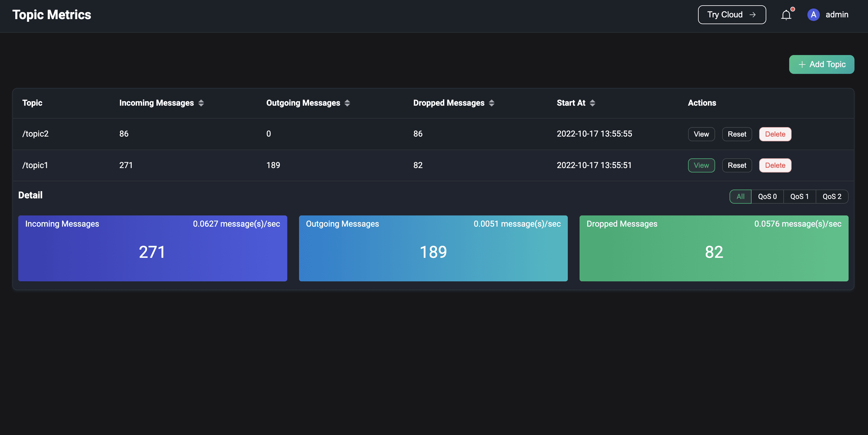Select the QoS 1 filter

[x=799, y=197]
